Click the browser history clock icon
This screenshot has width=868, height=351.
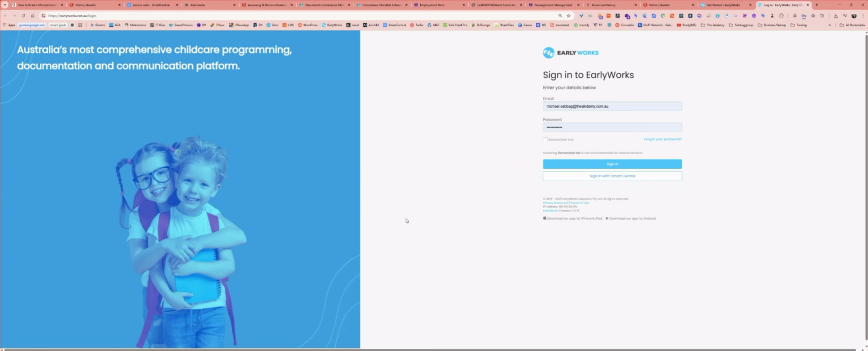click(x=822, y=16)
